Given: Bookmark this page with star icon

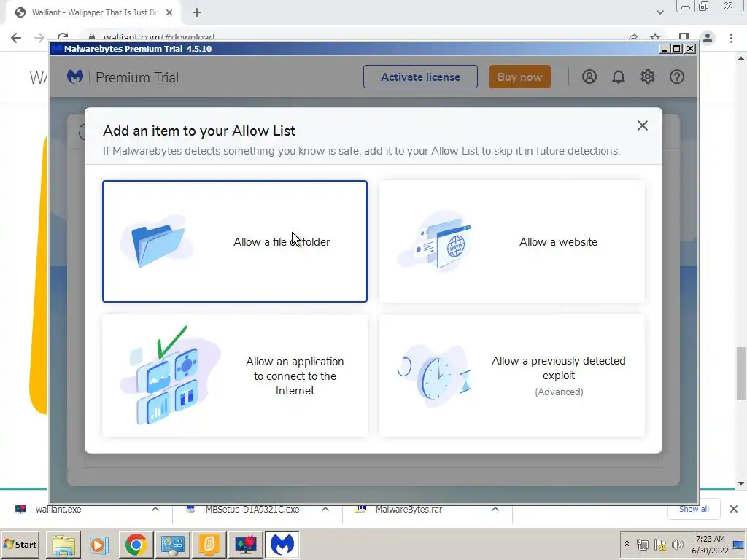Looking at the screenshot, I should [x=655, y=38].
